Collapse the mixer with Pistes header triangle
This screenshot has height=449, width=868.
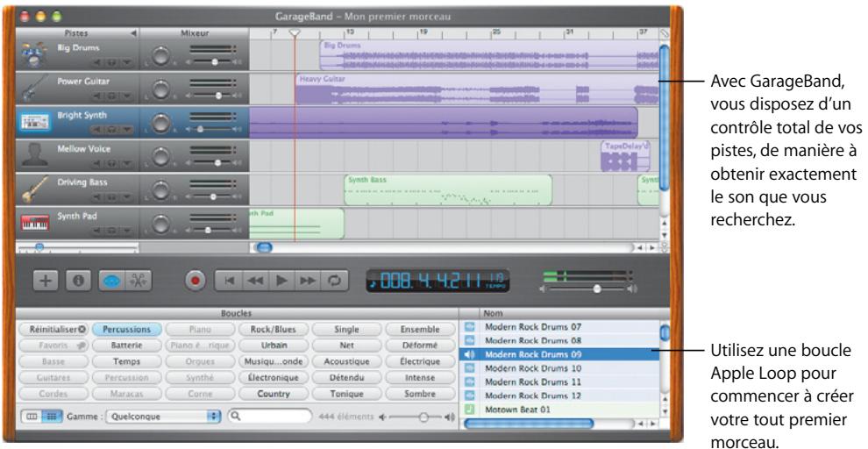[x=133, y=33]
